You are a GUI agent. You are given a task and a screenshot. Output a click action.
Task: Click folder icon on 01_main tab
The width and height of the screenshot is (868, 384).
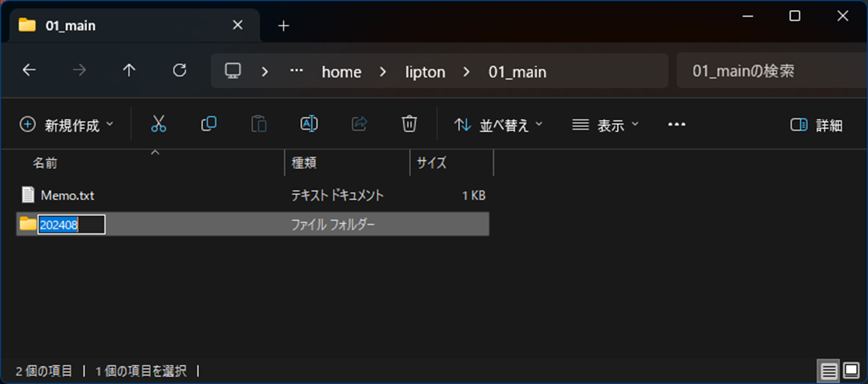click(x=27, y=25)
